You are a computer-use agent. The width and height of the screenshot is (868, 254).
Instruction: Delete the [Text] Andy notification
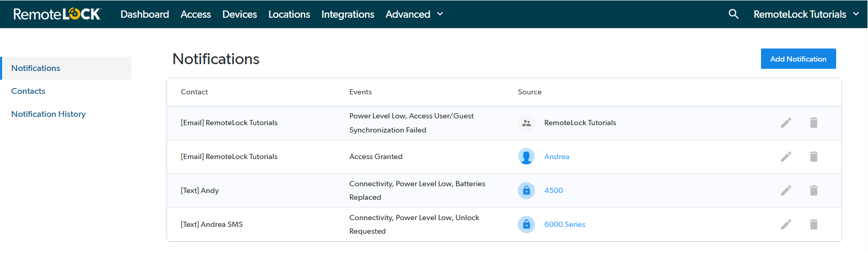coord(814,190)
